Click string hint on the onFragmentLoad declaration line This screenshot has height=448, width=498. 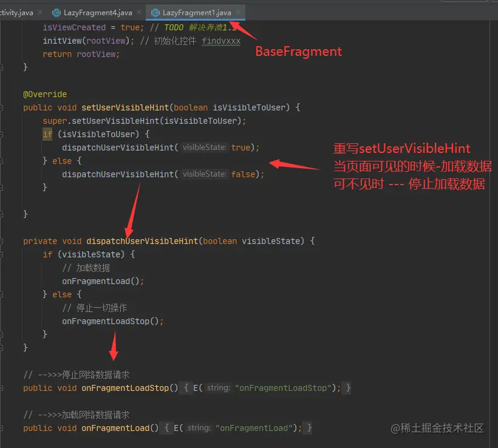[x=199, y=428]
